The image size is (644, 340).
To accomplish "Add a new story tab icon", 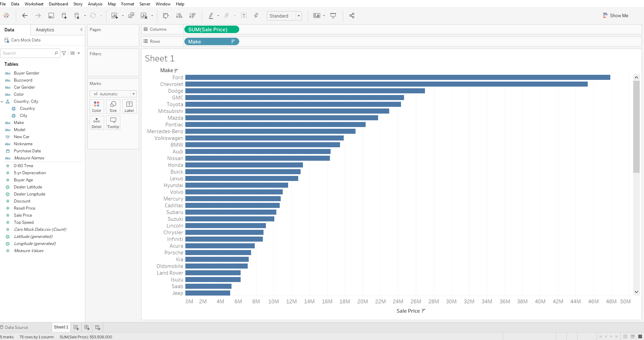I will tap(98, 327).
